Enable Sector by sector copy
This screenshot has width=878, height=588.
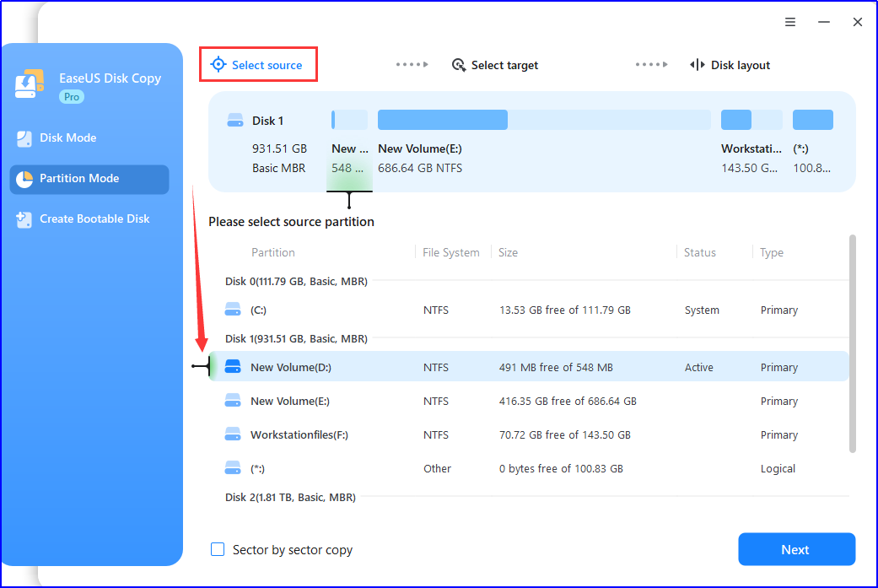point(218,549)
